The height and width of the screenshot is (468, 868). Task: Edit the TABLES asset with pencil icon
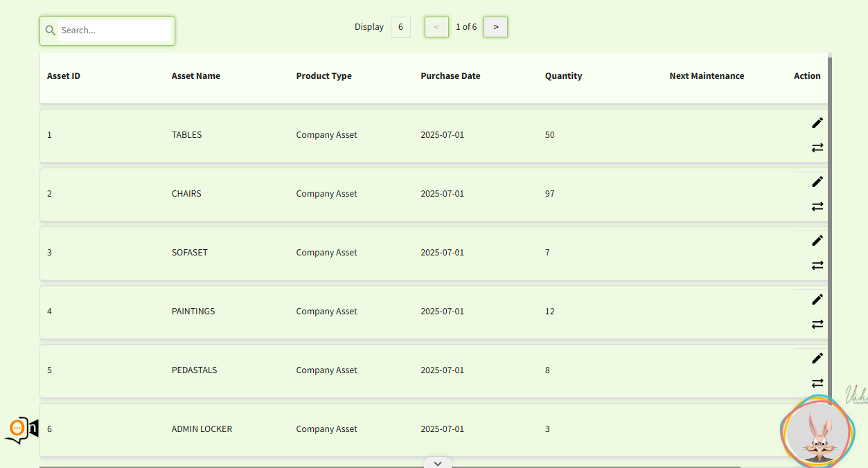817,123
